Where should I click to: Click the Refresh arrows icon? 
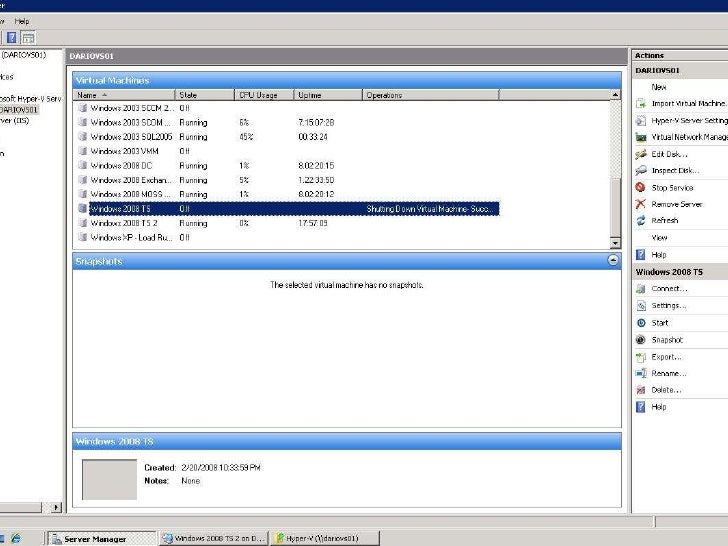point(641,221)
